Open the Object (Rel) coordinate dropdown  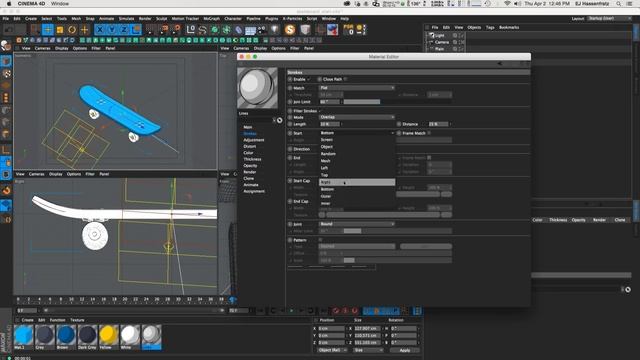point(332,350)
